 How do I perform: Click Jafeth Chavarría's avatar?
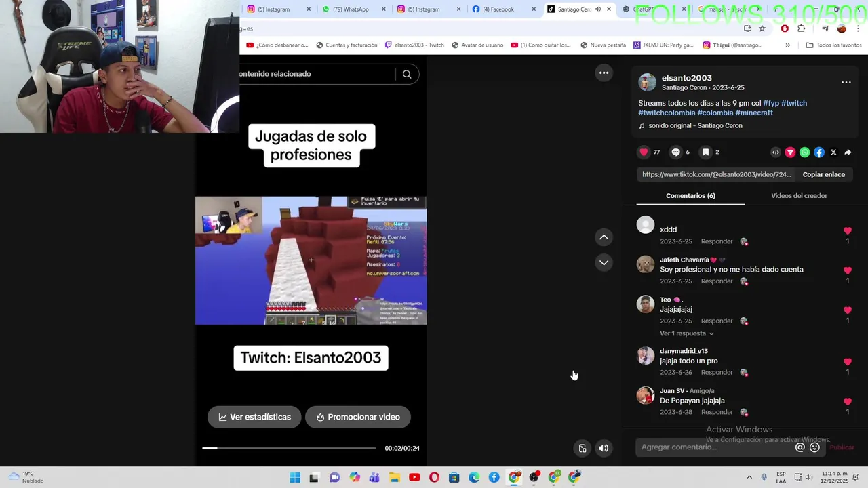(x=646, y=264)
